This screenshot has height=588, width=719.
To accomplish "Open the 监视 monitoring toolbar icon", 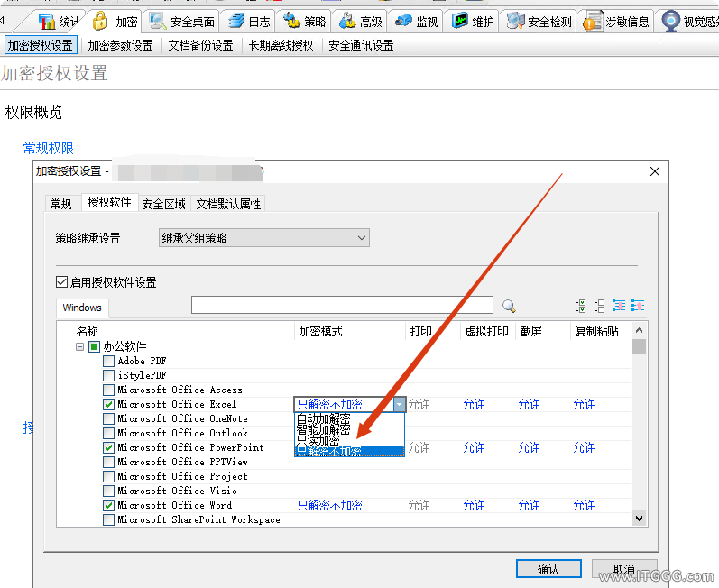I will click(x=416, y=22).
